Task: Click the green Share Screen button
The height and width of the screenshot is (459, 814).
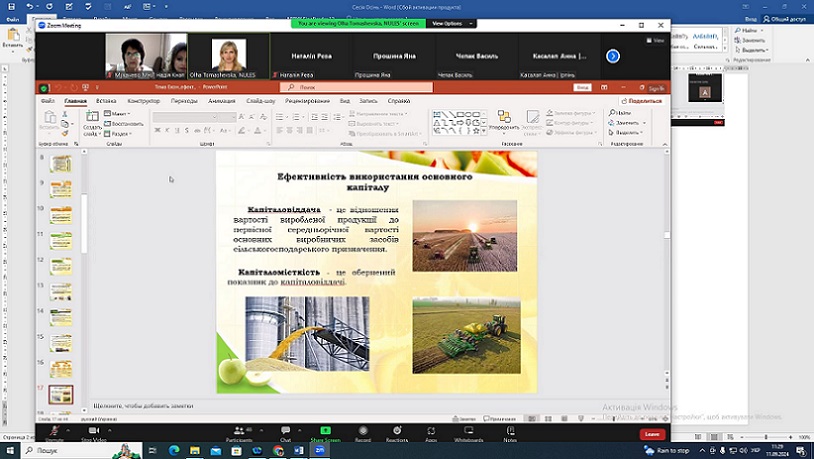Action: coord(325,433)
